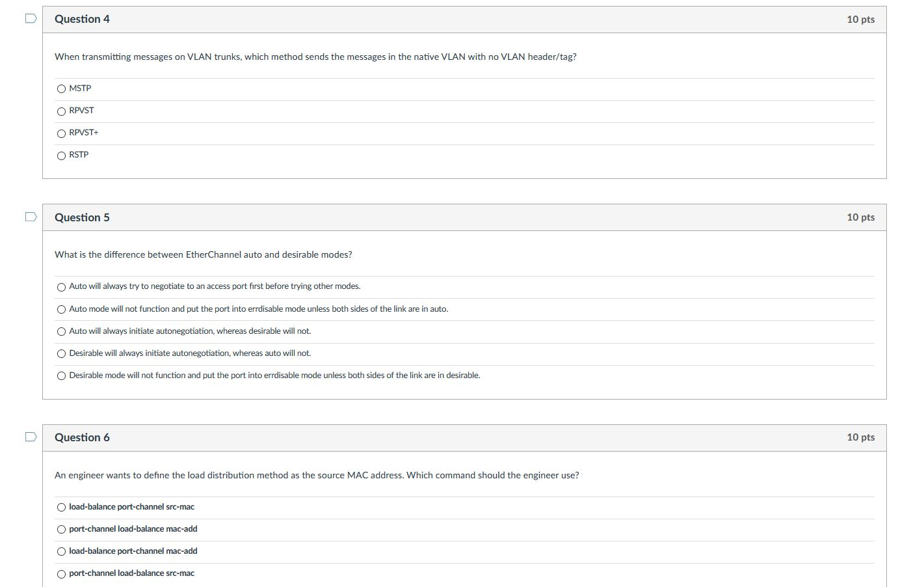Screen dimensions: 924x587
Task: Click the Question 4 header
Action: [x=82, y=19]
